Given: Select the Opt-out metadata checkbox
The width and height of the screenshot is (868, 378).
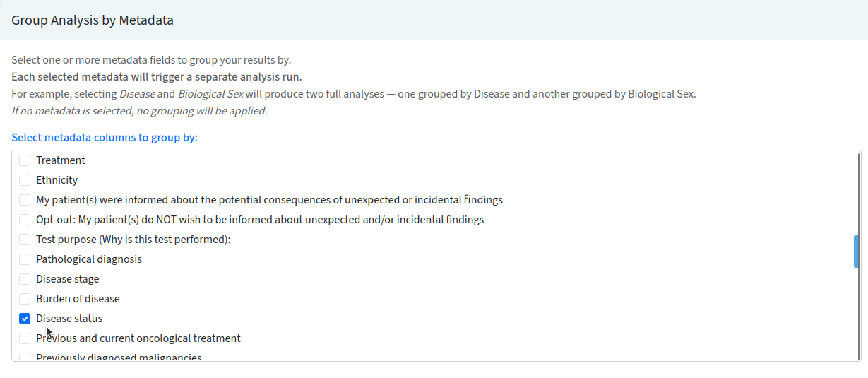Looking at the screenshot, I should click(25, 220).
